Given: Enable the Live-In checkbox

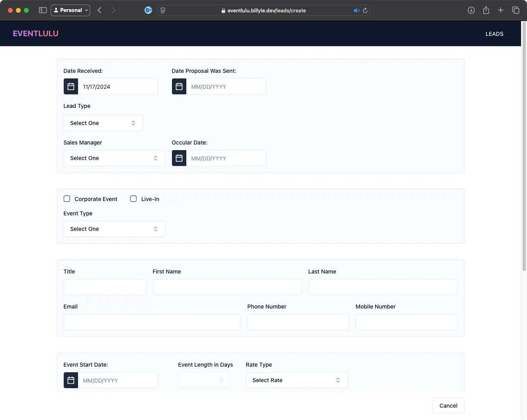Looking at the screenshot, I should 133,199.
